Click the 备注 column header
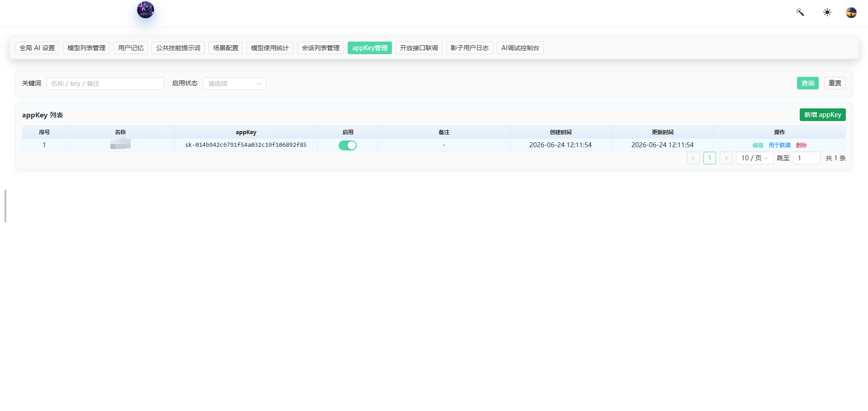 click(444, 132)
